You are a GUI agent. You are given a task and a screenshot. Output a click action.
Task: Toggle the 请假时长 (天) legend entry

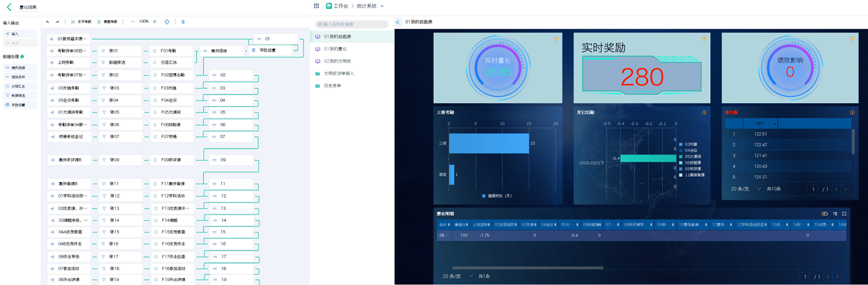(497, 196)
